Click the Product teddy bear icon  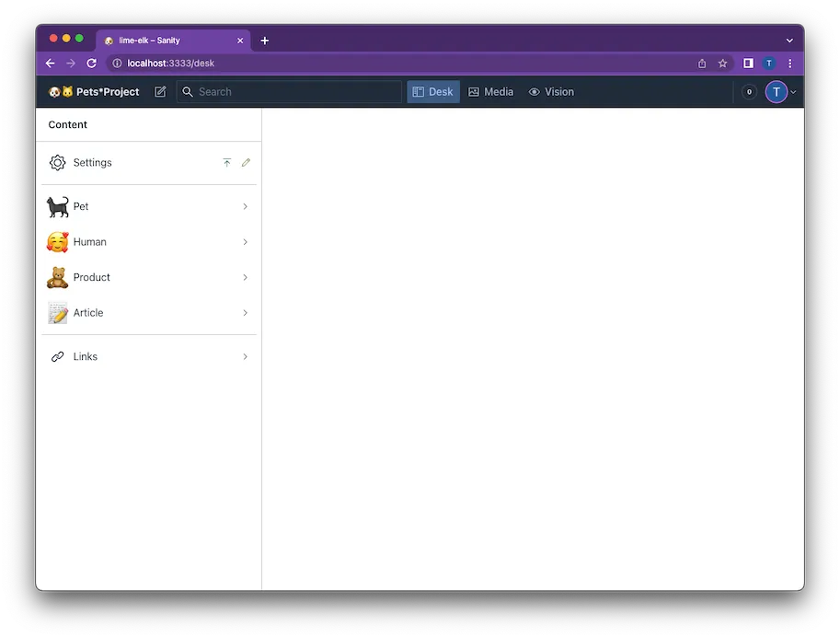coord(56,277)
